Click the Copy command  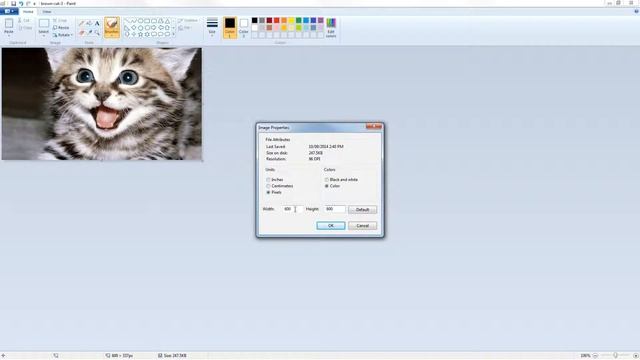click(x=25, y=28)
